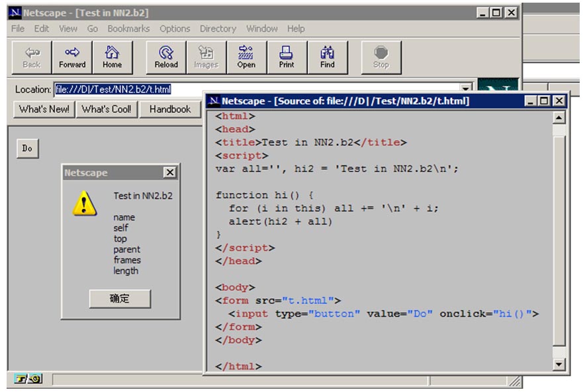Reload the current page

[166, 58]
